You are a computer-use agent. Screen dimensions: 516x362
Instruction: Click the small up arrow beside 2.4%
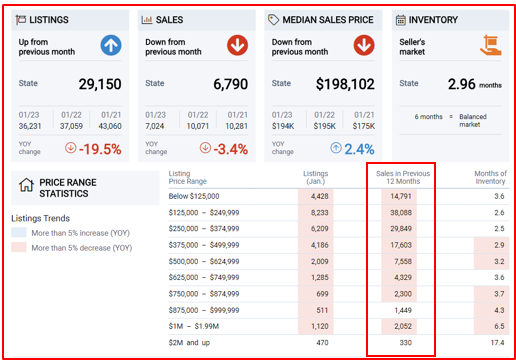336,148
